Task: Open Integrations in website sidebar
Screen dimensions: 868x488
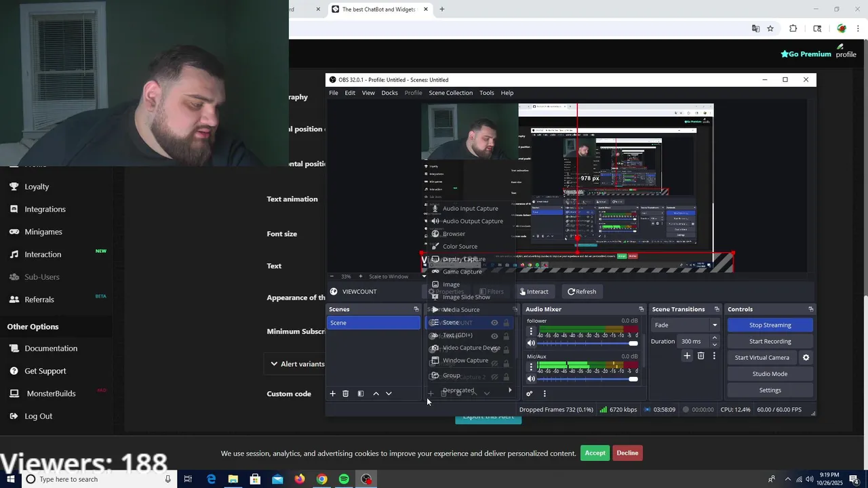Action: [45, 209]
